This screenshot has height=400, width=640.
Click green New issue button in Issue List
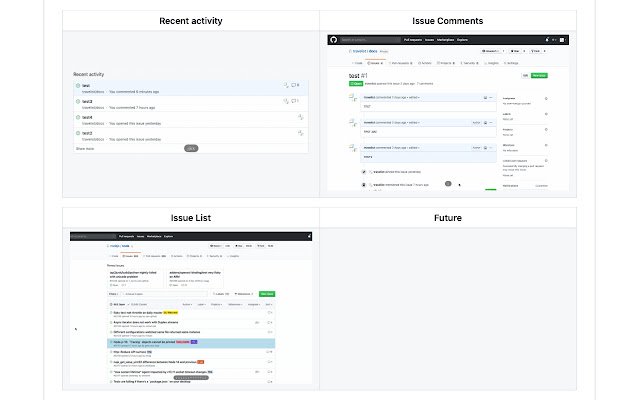267,294
